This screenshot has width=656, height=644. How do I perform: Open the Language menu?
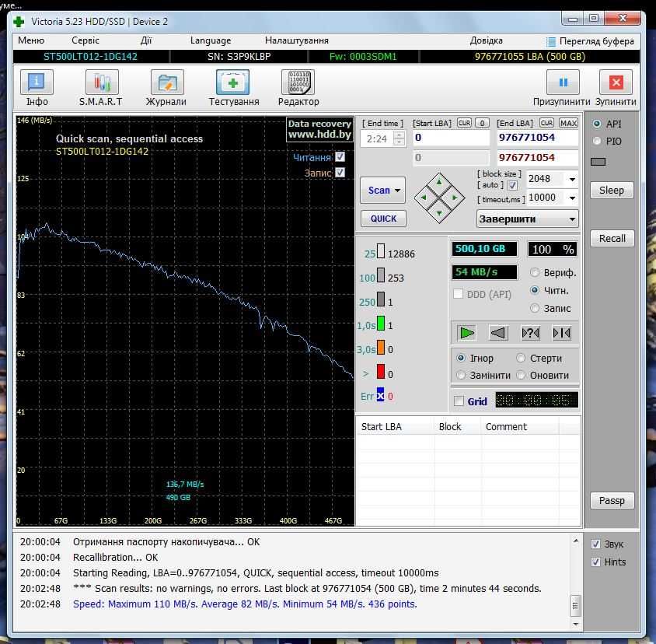pyautogui.click(x=211, y=40)
